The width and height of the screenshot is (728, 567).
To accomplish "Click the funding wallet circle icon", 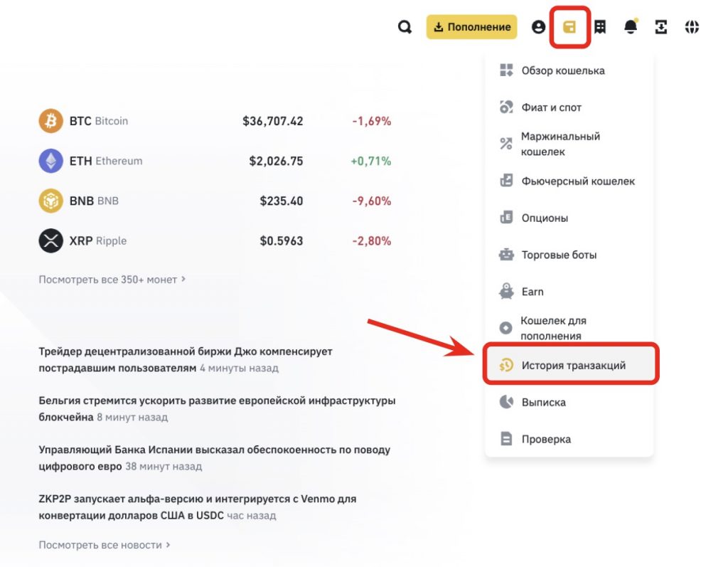I will pyautogui.click(x=505, y=328).
